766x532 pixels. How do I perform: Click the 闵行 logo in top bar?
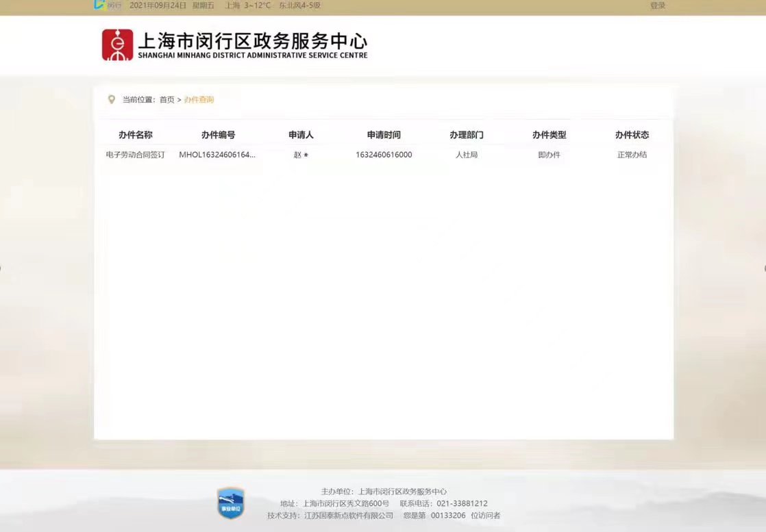tap(107, 5)
